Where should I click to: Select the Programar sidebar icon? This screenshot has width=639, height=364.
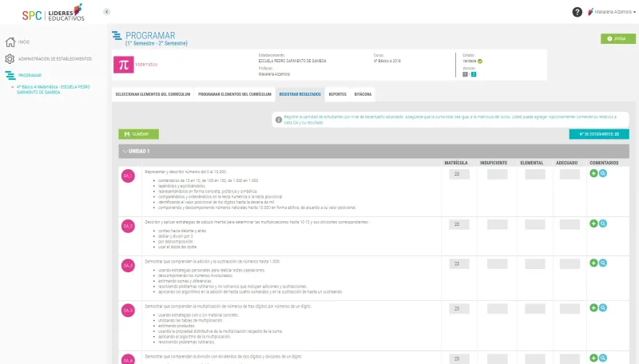[10, 75]
